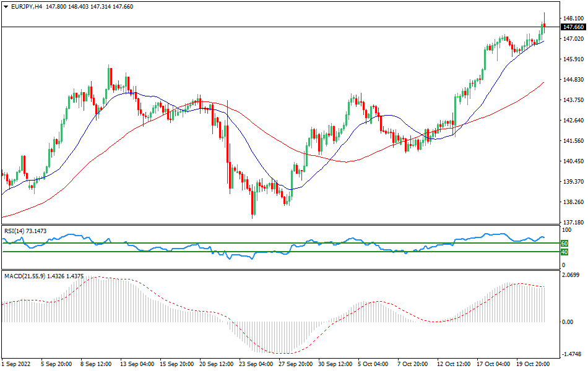Click the 142.640 price axis label
This screenshot has width=588, height=371.
pos(573,121)
